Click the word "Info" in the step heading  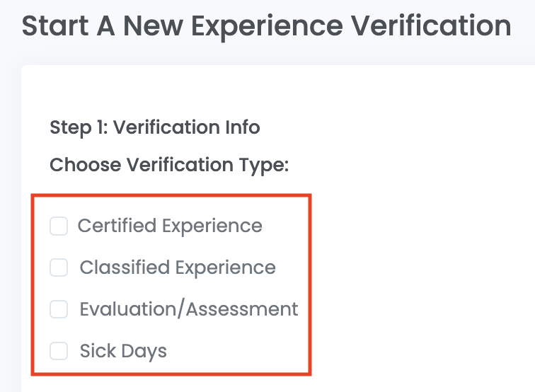(x=242, y=127)
